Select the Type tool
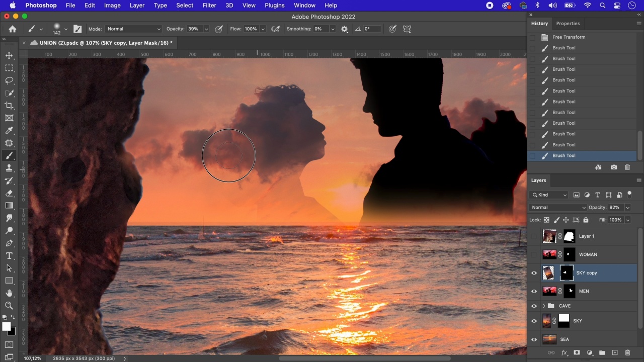This screenshot has width=644, height=362. click(9, 256)
